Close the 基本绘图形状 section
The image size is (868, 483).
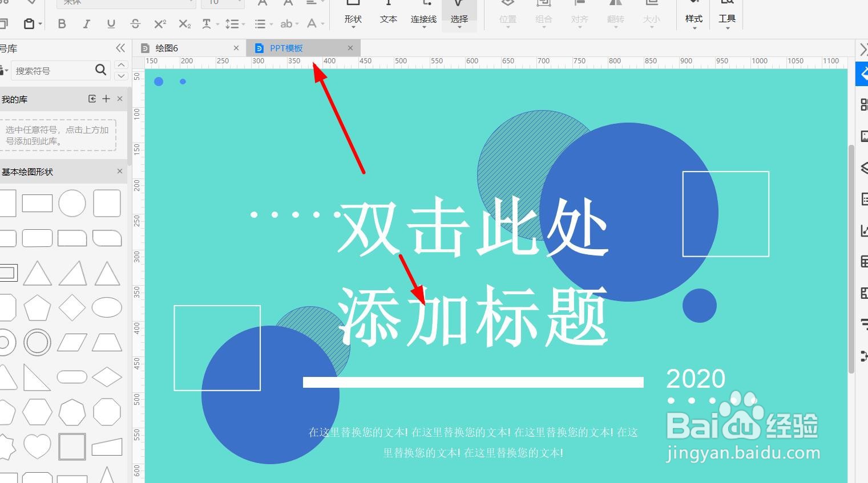120,171
